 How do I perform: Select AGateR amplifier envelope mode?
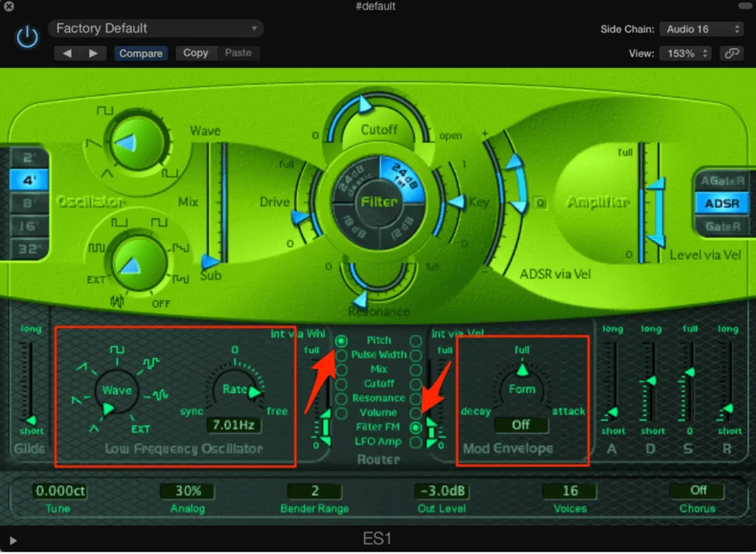pyautogui.click(x=722, y=181)
